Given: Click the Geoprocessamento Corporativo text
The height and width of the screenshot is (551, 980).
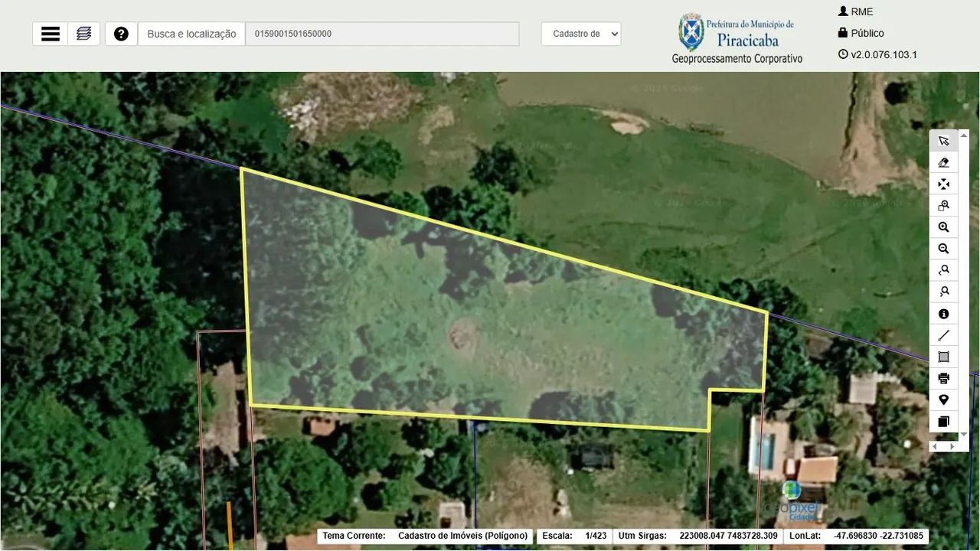Looking at the screenshot, I should pos(737,59).
